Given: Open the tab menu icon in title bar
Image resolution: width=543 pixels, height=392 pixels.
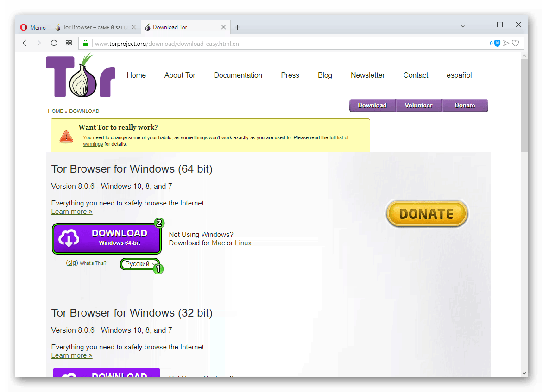Looking at the screenshot, I should [x=463, y=25].
